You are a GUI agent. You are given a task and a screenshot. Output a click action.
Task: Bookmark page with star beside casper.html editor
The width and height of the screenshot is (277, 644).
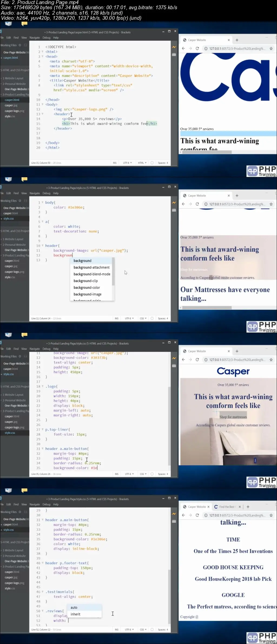click(271, 49)
